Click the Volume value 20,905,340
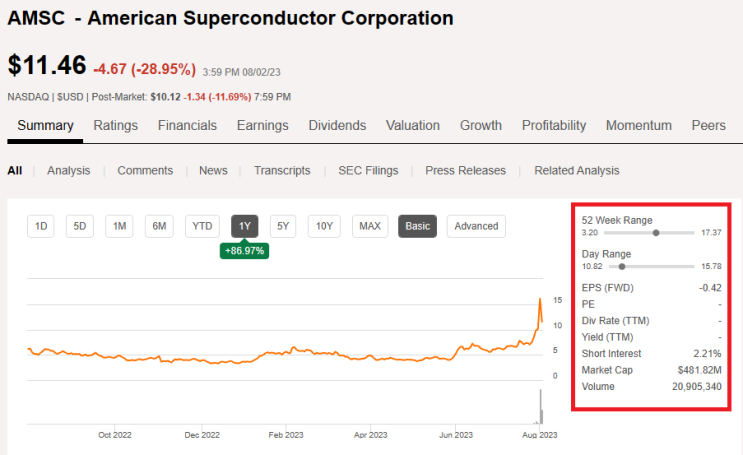The height and width of the screenshot is (455, 743). click(697, 387)
